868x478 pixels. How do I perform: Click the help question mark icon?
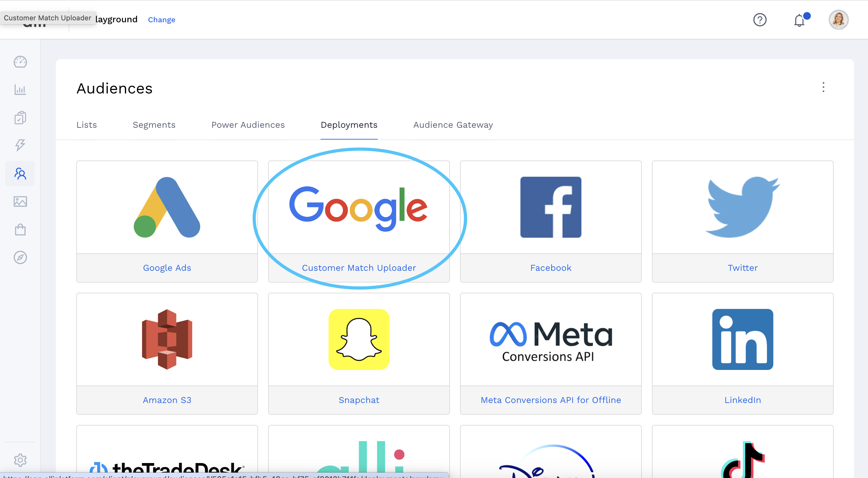(759, 20)
